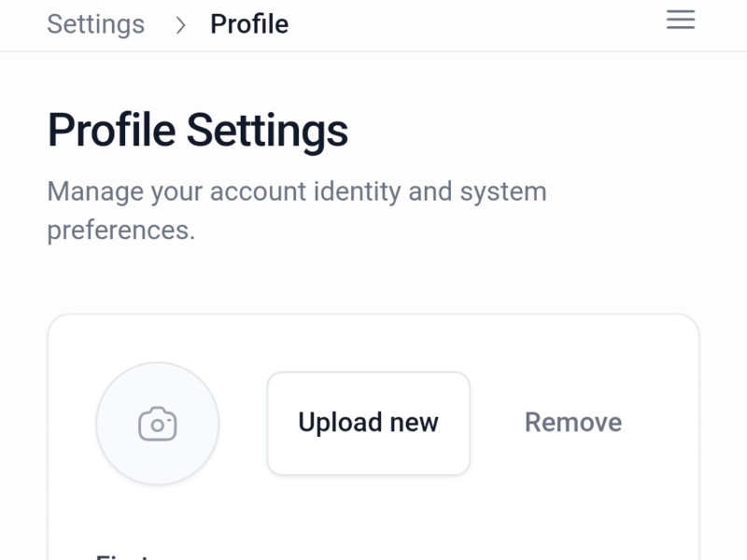
Task: Click the camera icon in the avatar
Action: 158,424
